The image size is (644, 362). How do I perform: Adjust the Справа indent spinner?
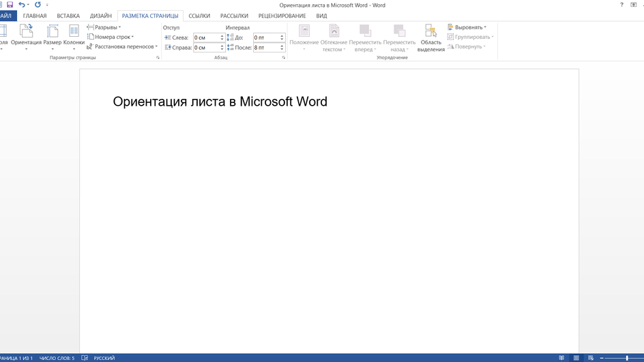222,48
